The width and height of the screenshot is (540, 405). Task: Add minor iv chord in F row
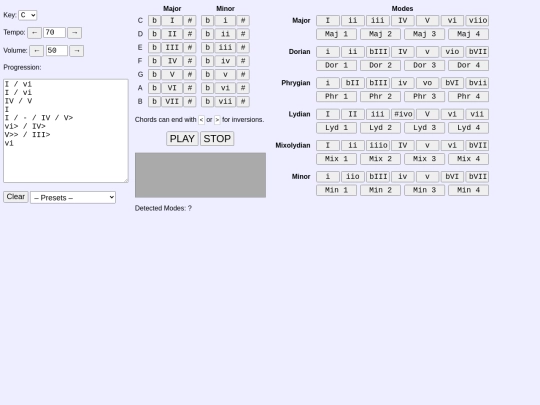pyautogui.click(x=225, y=61)
